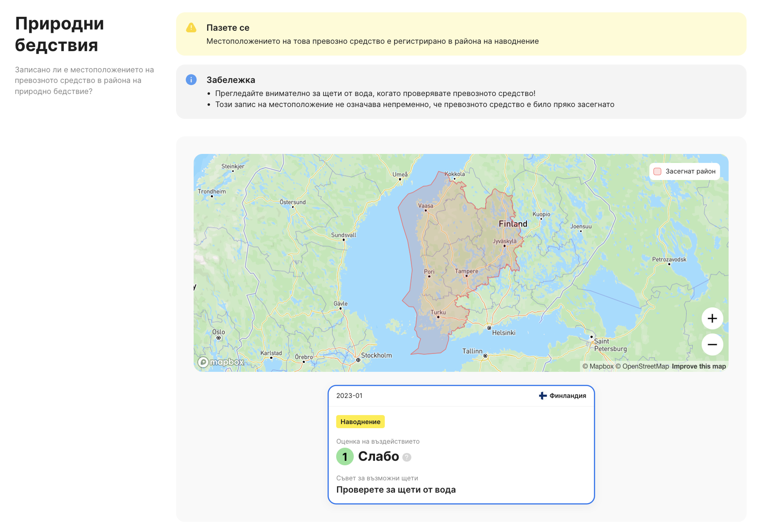Open the © Mapbox attribution link
This screenshot has width=762, height=532.
[598, 366]
